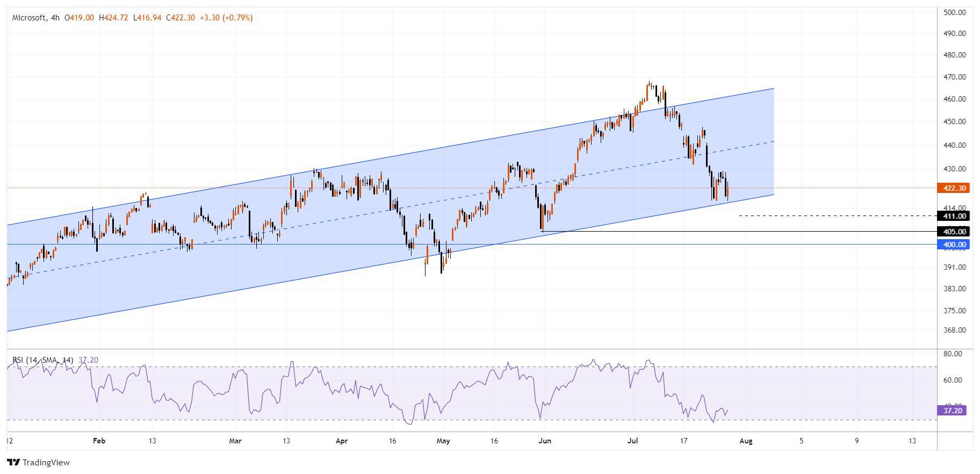Click the close value C422.30

point(181,18)
